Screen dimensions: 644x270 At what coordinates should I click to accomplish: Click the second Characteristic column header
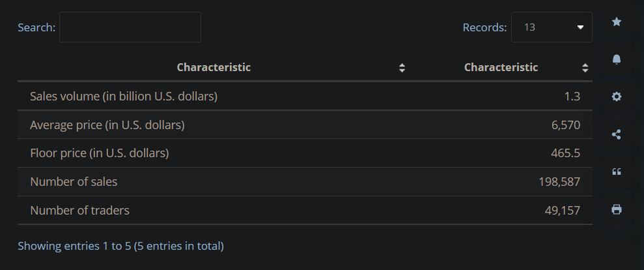tap(501, 67)
